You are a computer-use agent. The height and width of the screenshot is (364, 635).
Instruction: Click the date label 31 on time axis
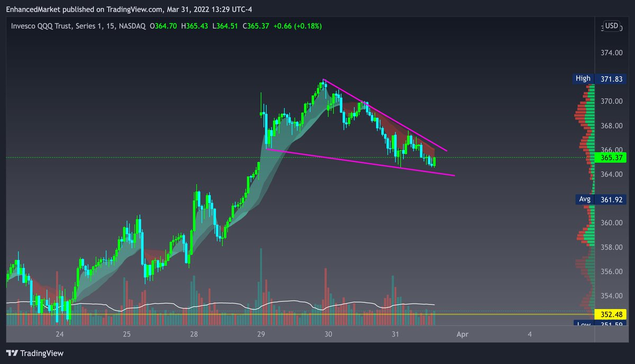tap(395, 334)
